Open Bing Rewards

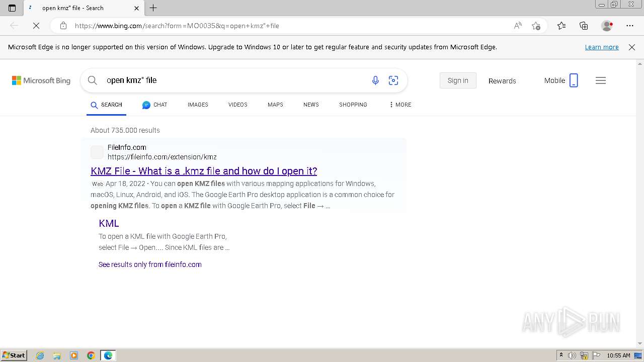pos(502,81)
